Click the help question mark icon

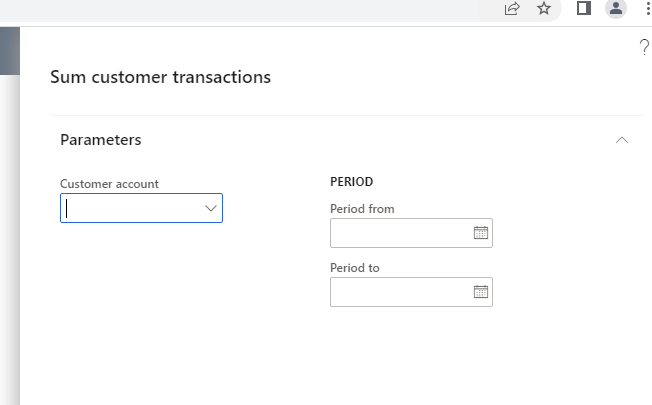pyautogui.click(x=644, y=47)
